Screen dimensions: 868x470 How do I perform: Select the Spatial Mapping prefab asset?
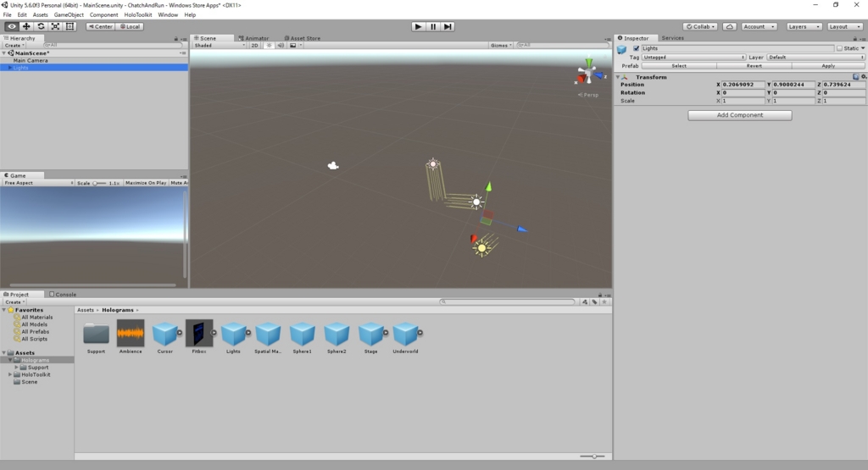tap(268, 337)
